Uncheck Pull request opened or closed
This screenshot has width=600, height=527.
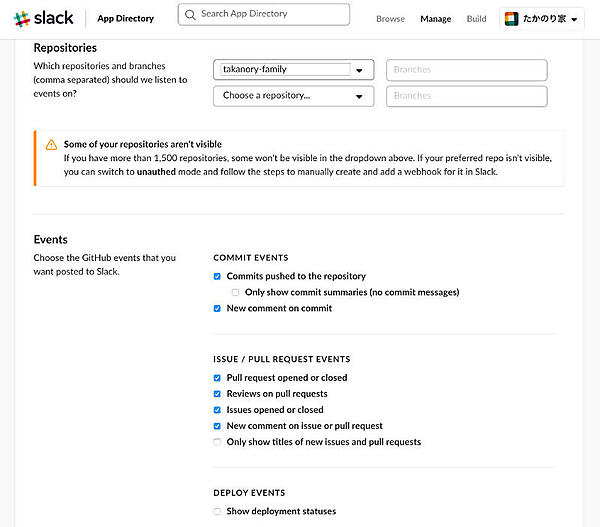[217, 378]
